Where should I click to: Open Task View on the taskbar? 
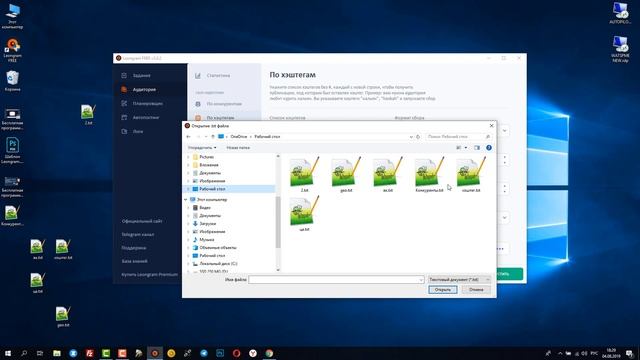click(40, 353)
